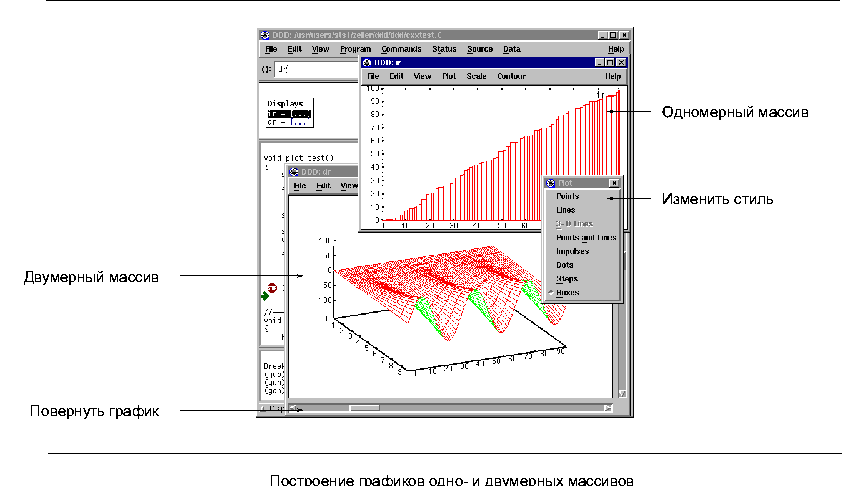Close the Plot tear-off menu
This screenshot has width=842, height=486.
click(x=614, y=183)
